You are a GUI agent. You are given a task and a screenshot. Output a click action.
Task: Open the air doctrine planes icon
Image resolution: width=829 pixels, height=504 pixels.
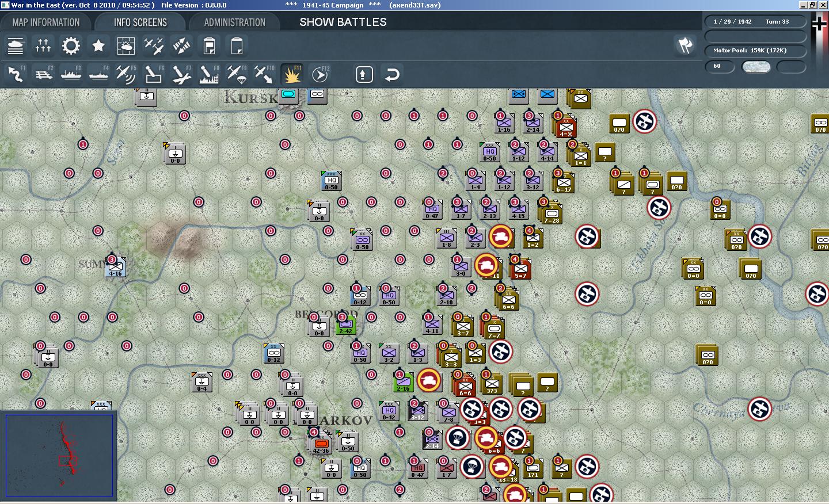pos(154,45)
